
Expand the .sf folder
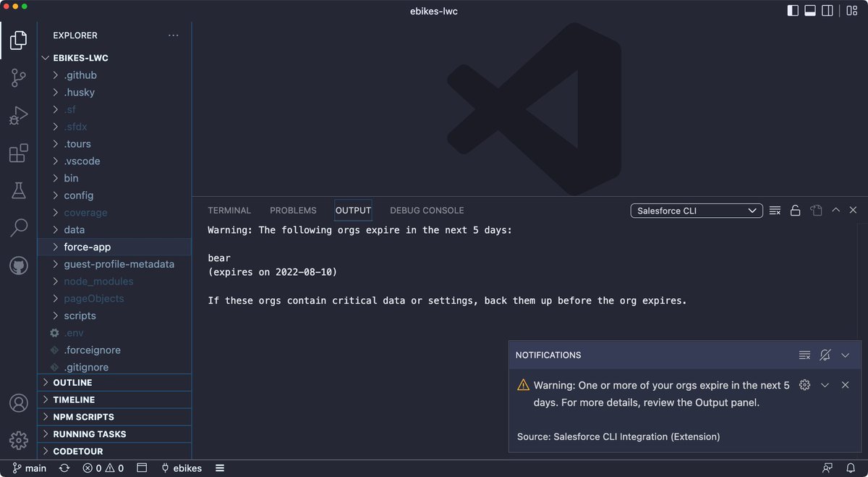coord(114,110)
